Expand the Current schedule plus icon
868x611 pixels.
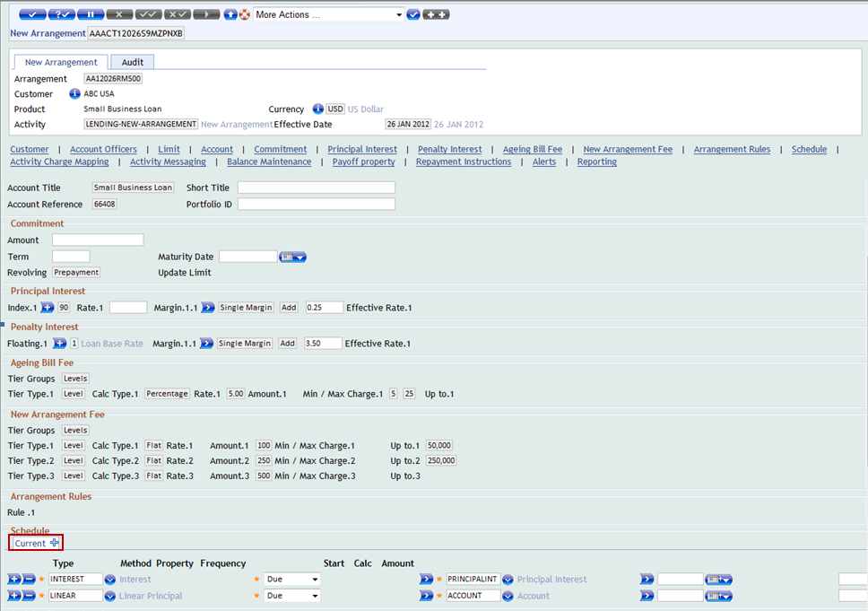[55, 543]
